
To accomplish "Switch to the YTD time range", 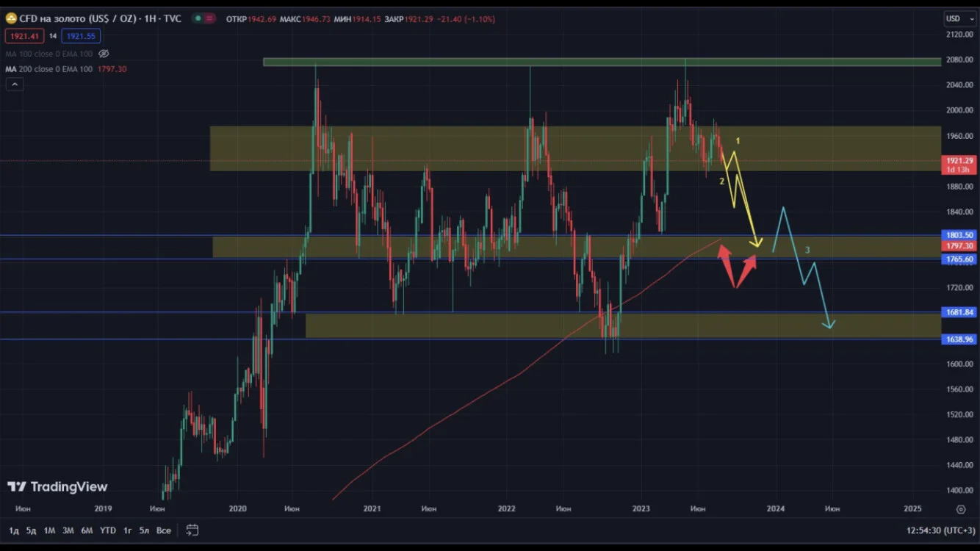I will [x=108, y=530].
